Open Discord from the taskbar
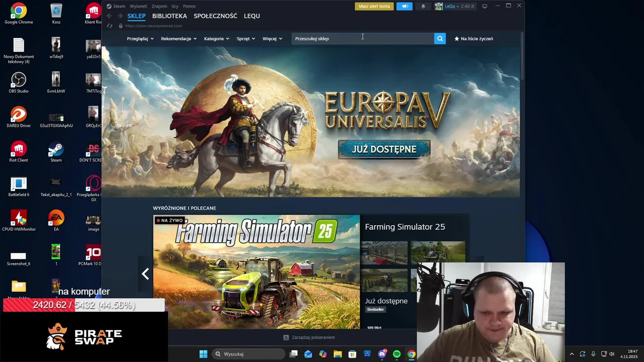644x362 pixels. coord(382,354)
